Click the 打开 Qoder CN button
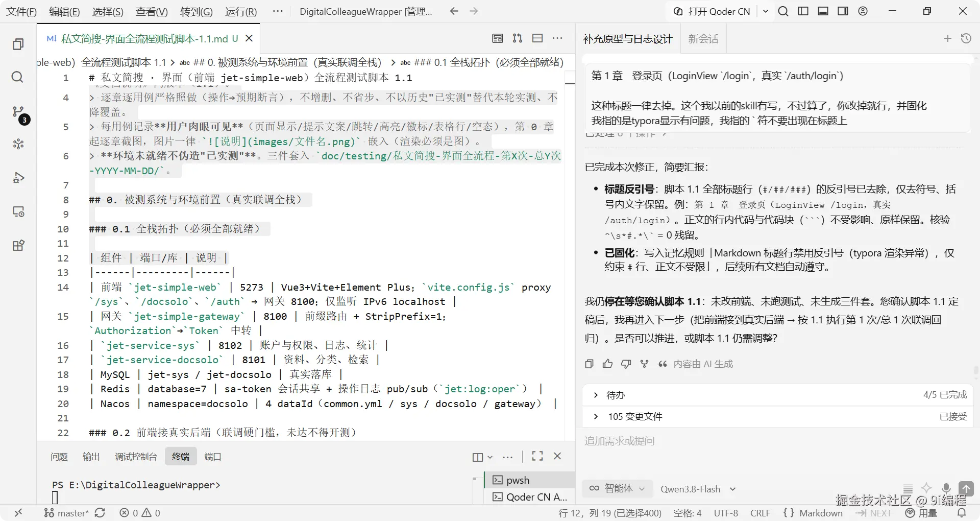The width and height of the screenshot is (980, 521). pyautogui.click(x=713, y=11)
